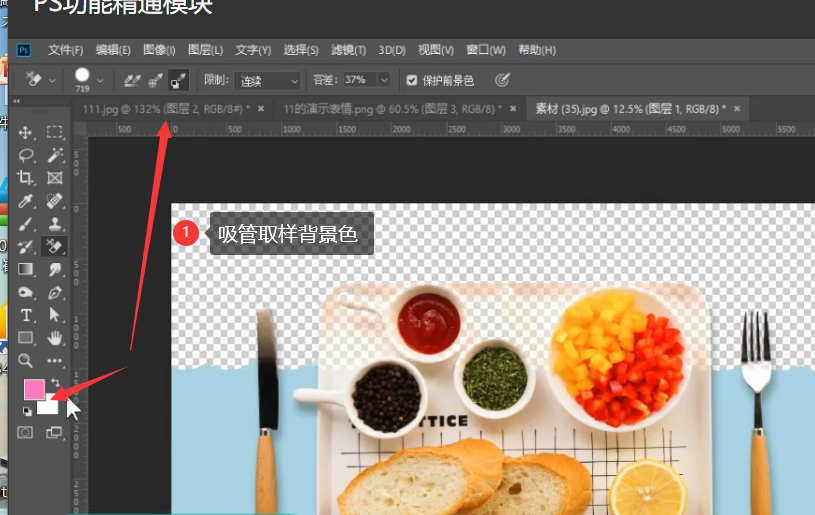The image size is (815, 515).
Task: Select the Hand tool
Action: click(x=55, y=338)
